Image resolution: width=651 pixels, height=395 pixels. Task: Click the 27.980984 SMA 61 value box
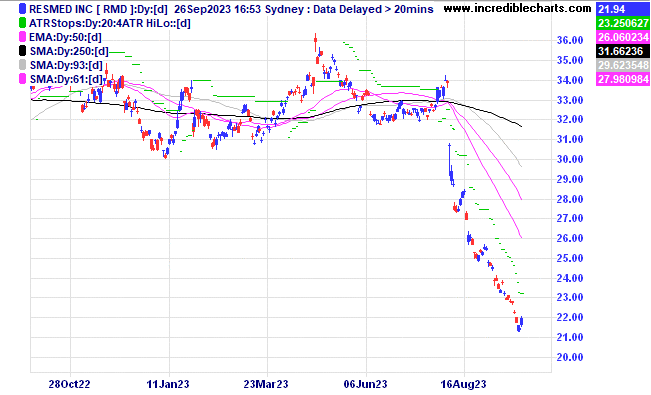622,79
